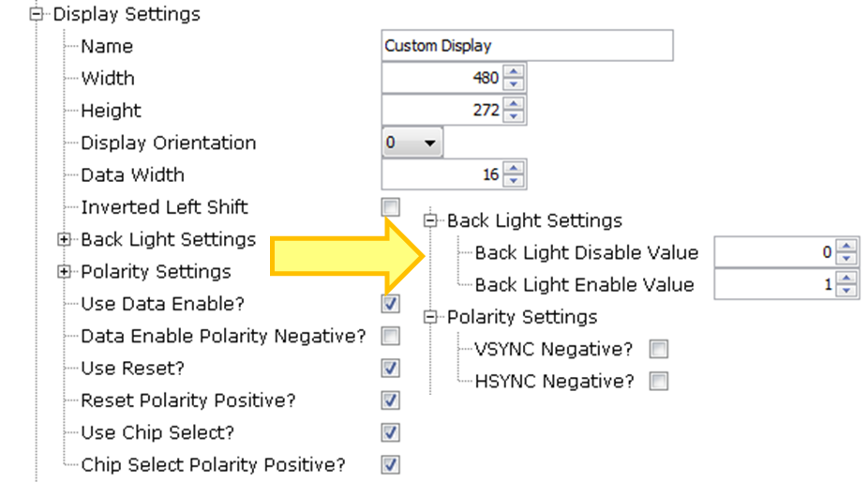Collapse the Display Settings tree node

pyautogui.click(x=36, y=14)
